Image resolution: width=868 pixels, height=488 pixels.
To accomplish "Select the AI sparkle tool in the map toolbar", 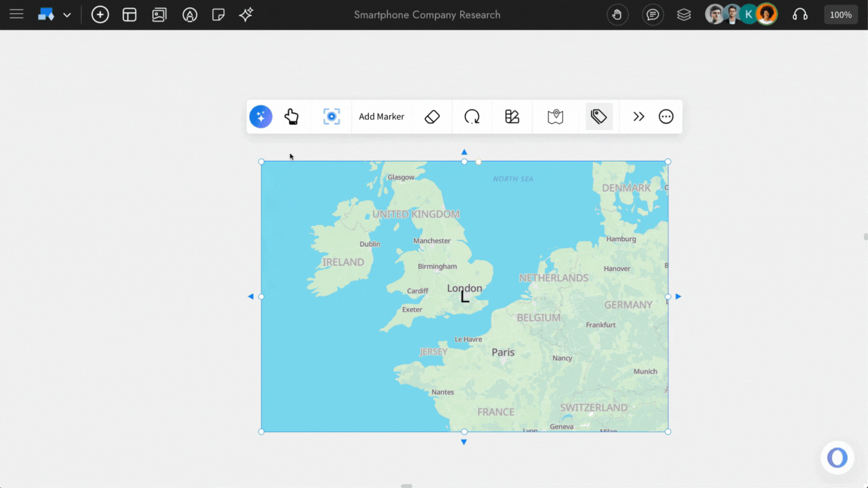I will click(x=261, y=116).
